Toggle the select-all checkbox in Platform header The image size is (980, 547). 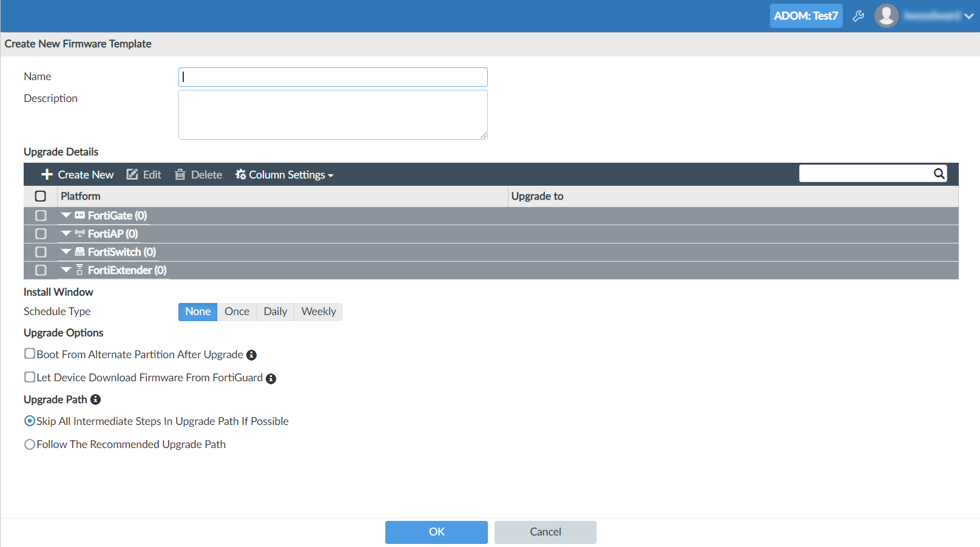(x=41, y=196)
